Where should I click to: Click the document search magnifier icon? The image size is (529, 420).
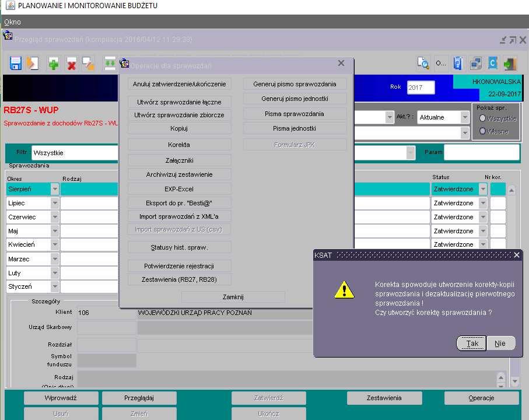coord(423,63)
